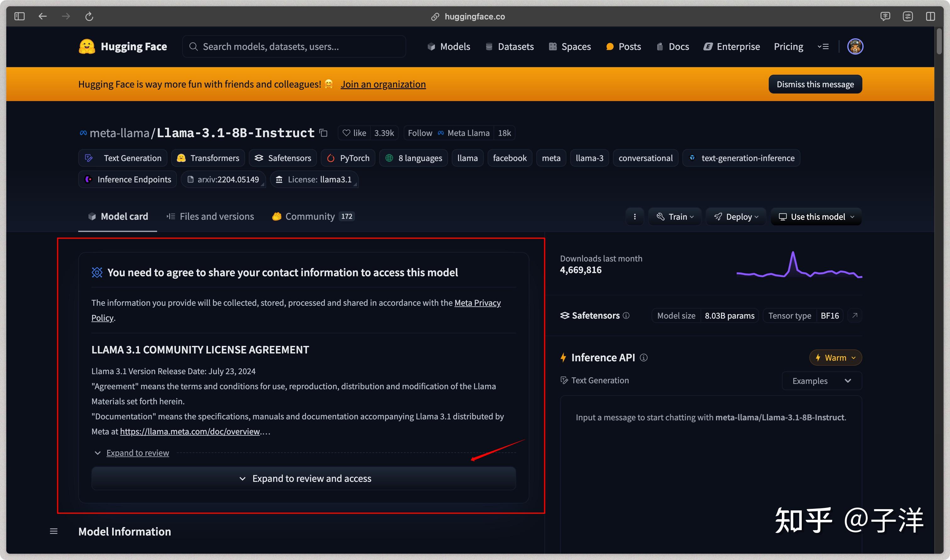Click the Safetensors info icon
Screen dimensions: 950x560
coord(626,315)
